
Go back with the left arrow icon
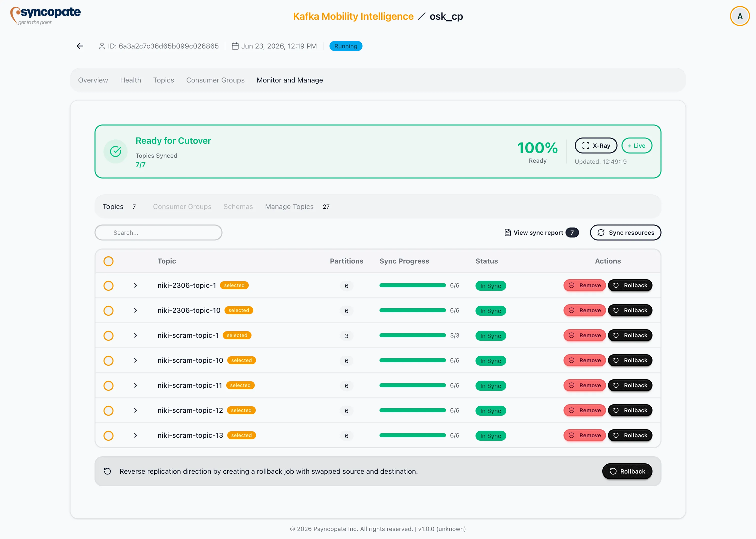(80, 46)
